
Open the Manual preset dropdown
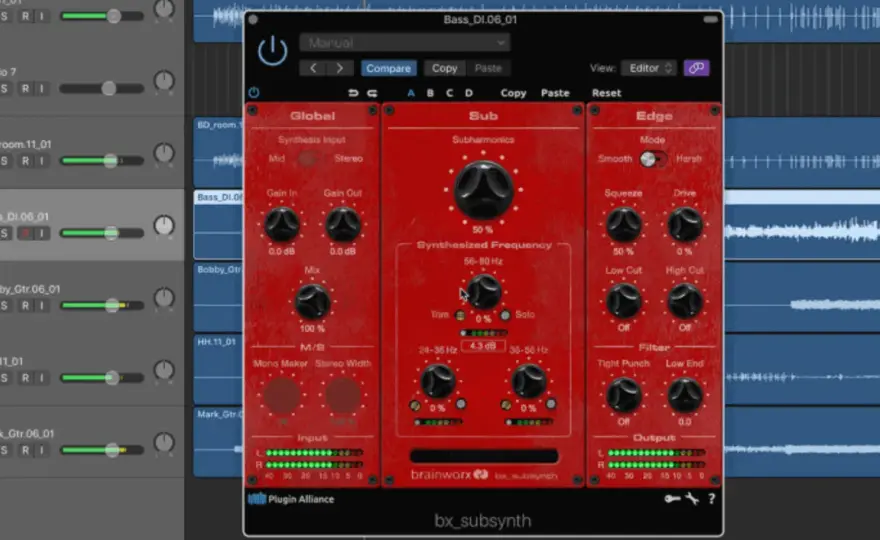(405, 43)
